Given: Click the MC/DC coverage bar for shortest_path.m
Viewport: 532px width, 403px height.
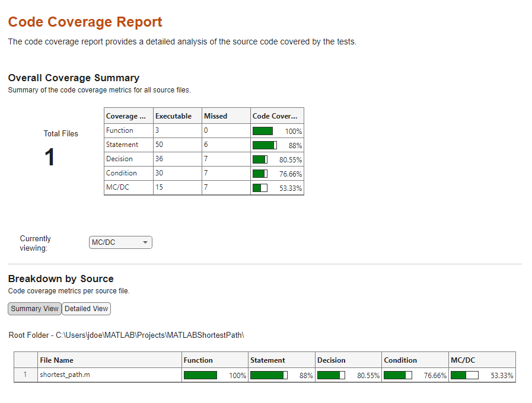Looking at the screenshot, I should [x=464, y=375].
